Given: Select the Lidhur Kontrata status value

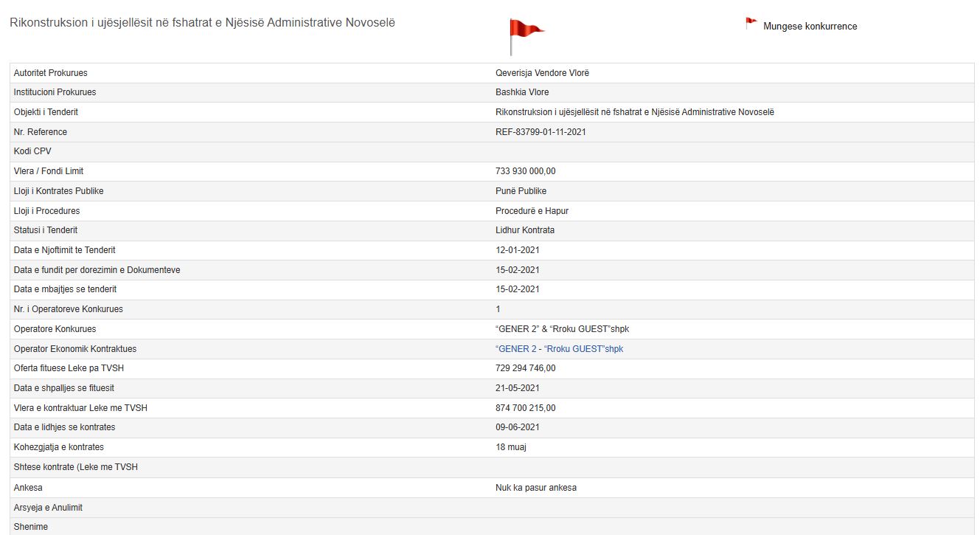Looking at the screenshot, I should [524, 230].
